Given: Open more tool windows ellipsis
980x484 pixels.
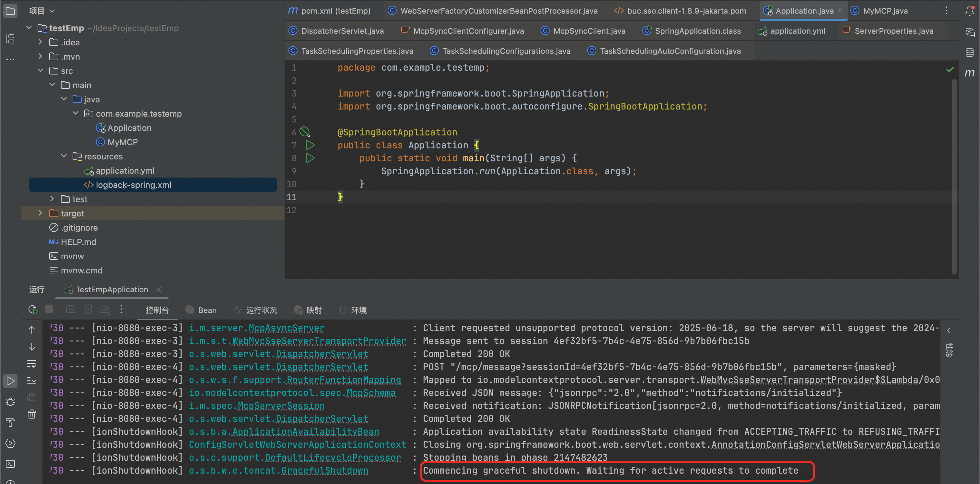Looking at the screenshot, I should [x=10, y=59].
